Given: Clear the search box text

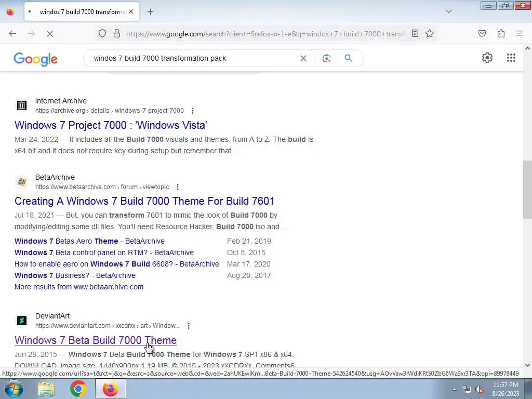Looking at the screenshot, I should coord(303,58).
